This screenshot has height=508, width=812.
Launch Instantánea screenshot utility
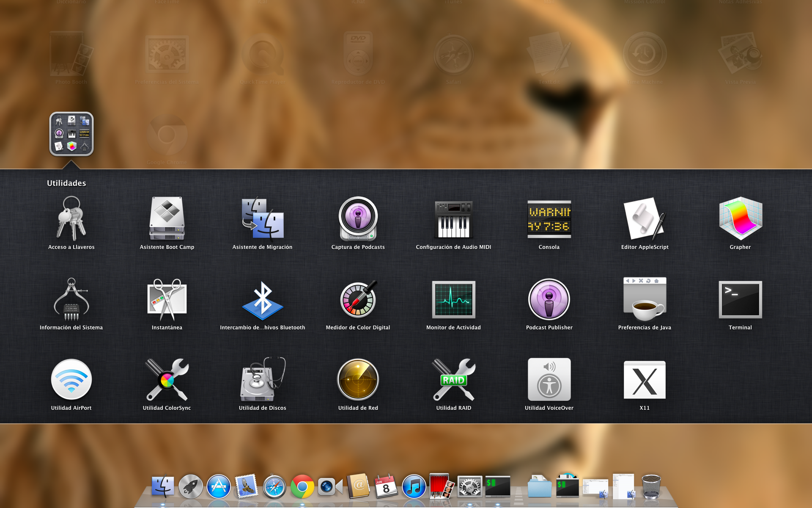[167, 299]
